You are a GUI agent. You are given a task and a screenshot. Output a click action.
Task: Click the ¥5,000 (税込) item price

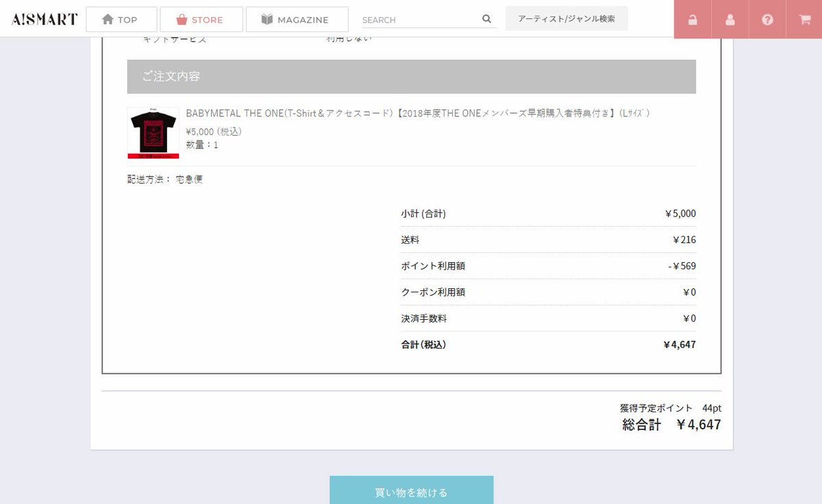214,131
